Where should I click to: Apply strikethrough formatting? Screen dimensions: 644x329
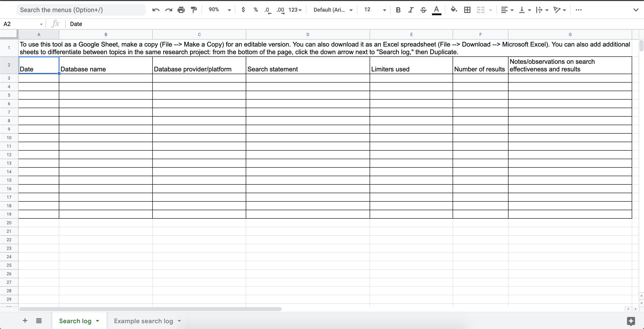point(423,10)
